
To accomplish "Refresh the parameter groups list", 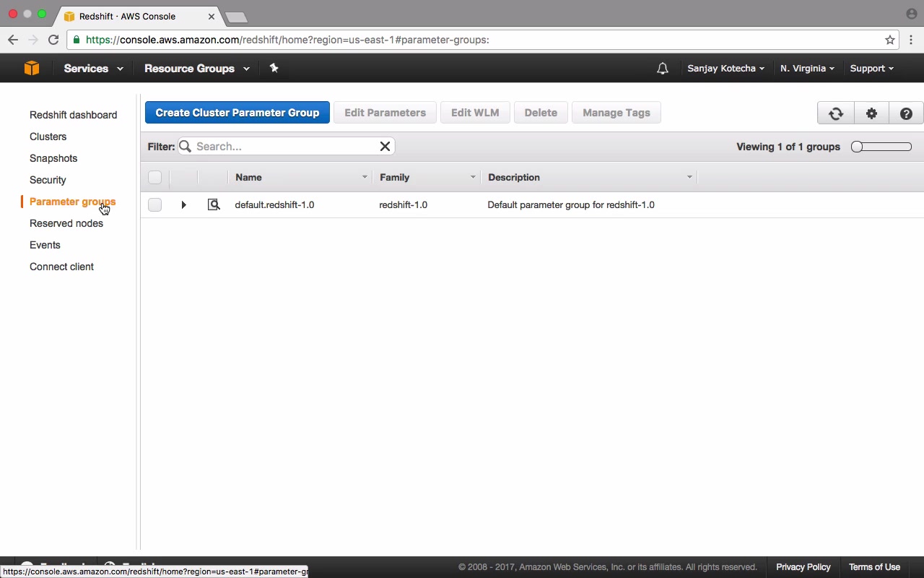I will pos(836,113).
